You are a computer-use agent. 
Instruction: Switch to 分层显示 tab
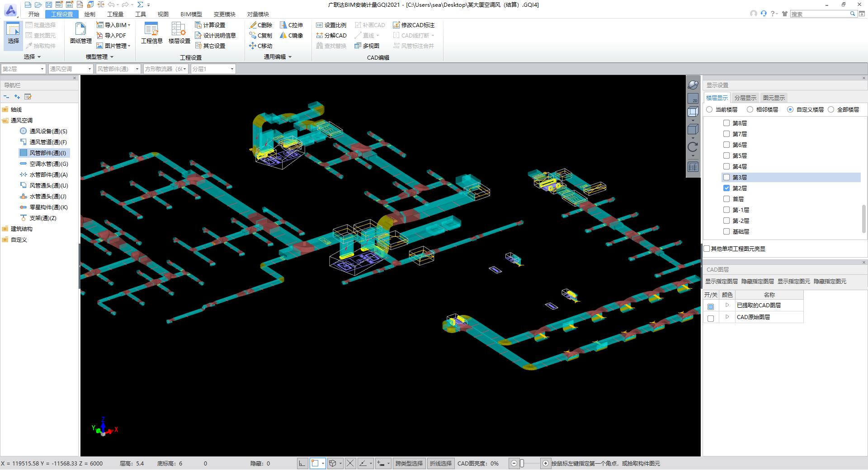[x=745, y=98]
